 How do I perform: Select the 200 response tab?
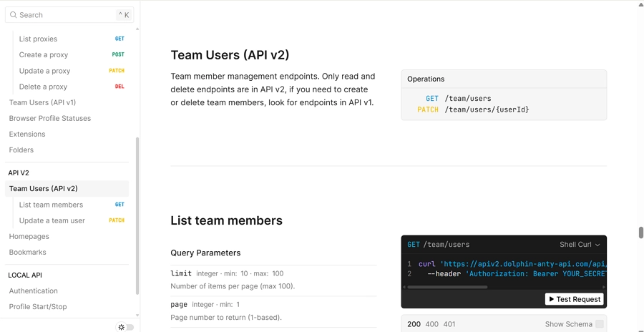pos(414,324)
